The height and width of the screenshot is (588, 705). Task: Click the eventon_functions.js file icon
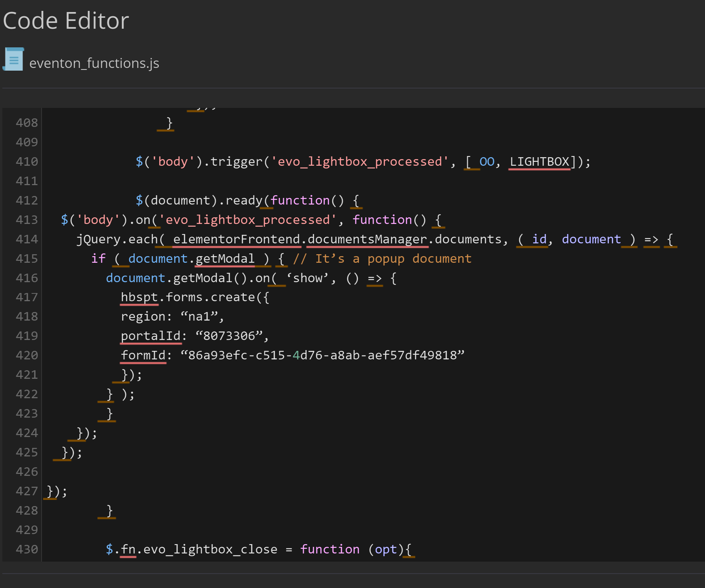tap(14, 59)
